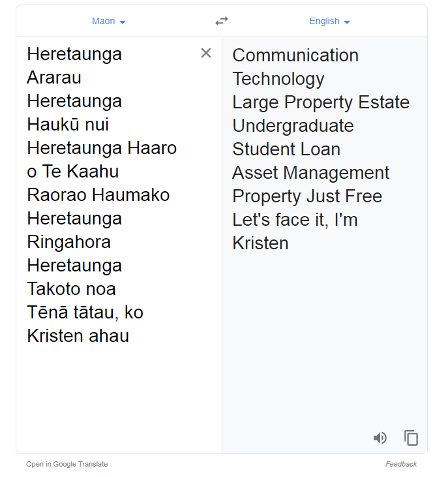Click 'Raorao Haumako' in the source box
This screenshot has width=448, height=477.
[x=98, y=194]
